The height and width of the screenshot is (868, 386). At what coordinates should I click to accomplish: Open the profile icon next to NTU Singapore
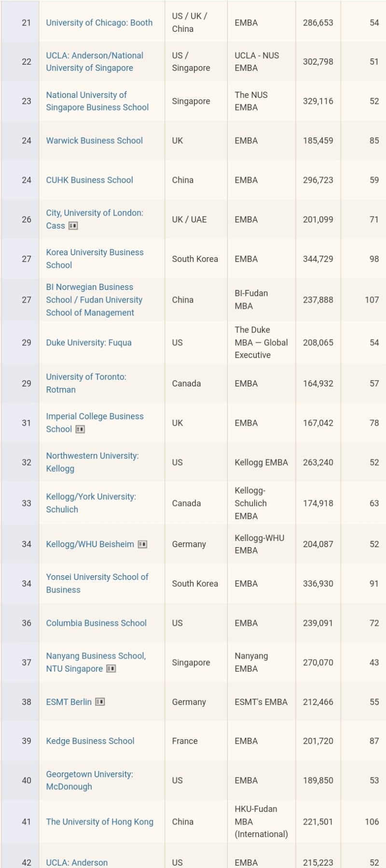[x=111, y=669]
